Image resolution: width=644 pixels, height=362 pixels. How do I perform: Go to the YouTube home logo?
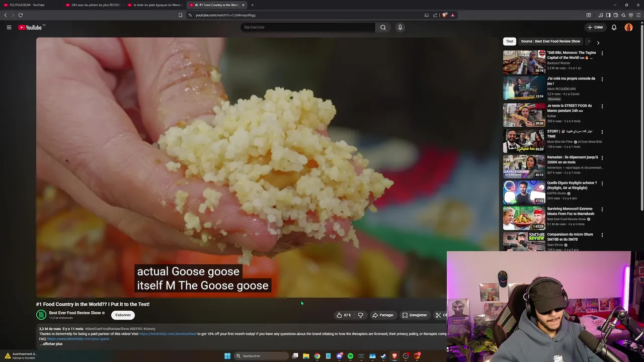point(31,27)
